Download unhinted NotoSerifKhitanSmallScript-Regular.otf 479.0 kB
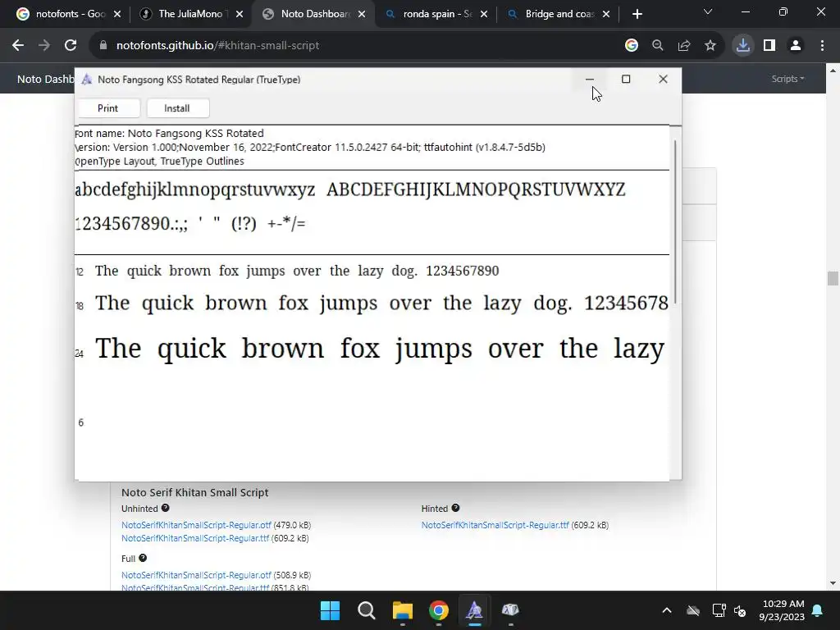 196,525
